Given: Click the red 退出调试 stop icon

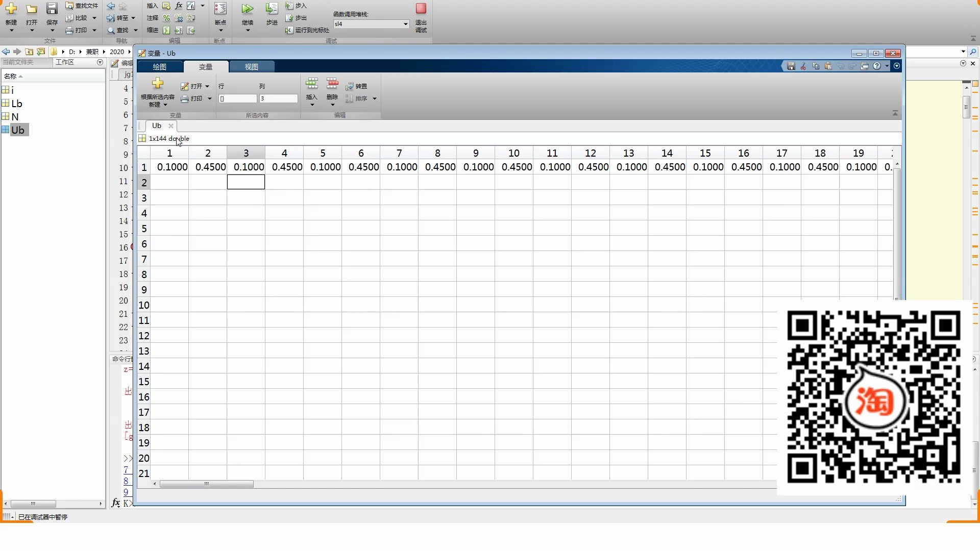Looking at the screenshot, I should click(x=421, y=9).
